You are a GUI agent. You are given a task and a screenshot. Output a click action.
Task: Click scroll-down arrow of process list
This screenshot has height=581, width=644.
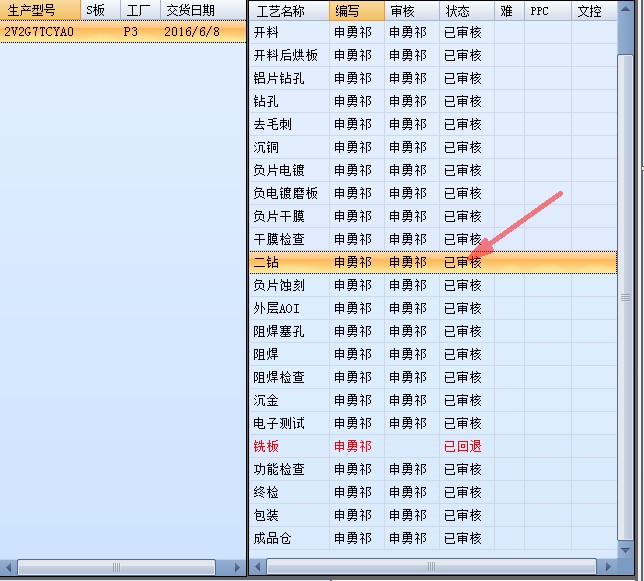(x=625, y=550)
